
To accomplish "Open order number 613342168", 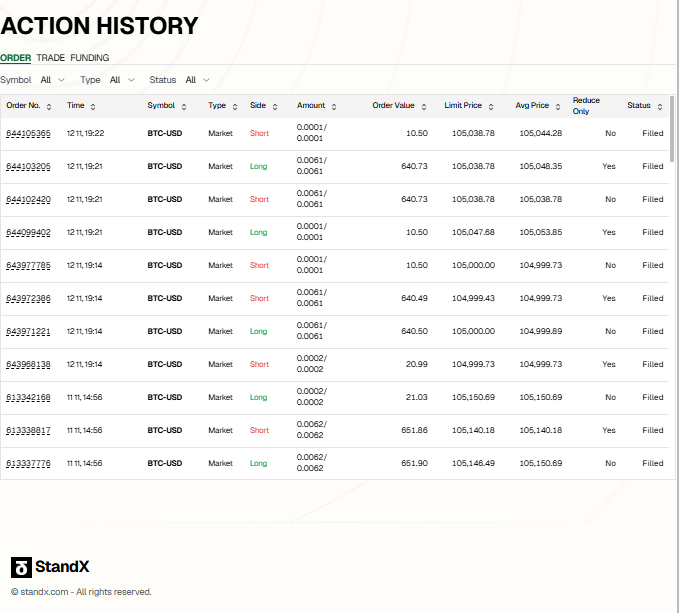I will tap(28, 397).
